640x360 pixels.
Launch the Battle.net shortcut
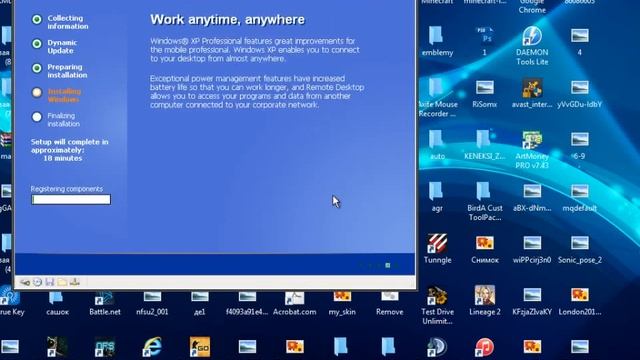click(104, 298)
